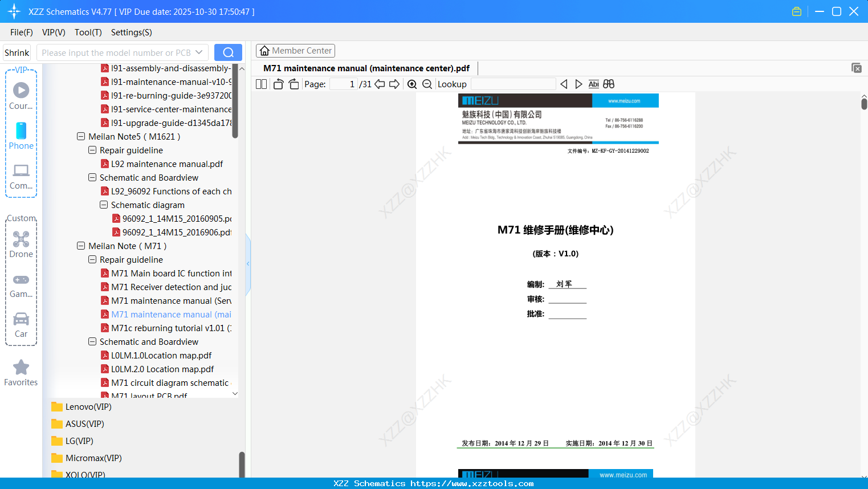Collapse the Meilan Note ( M71 ) folder
868x489 pixels.
tap(81, 246)
